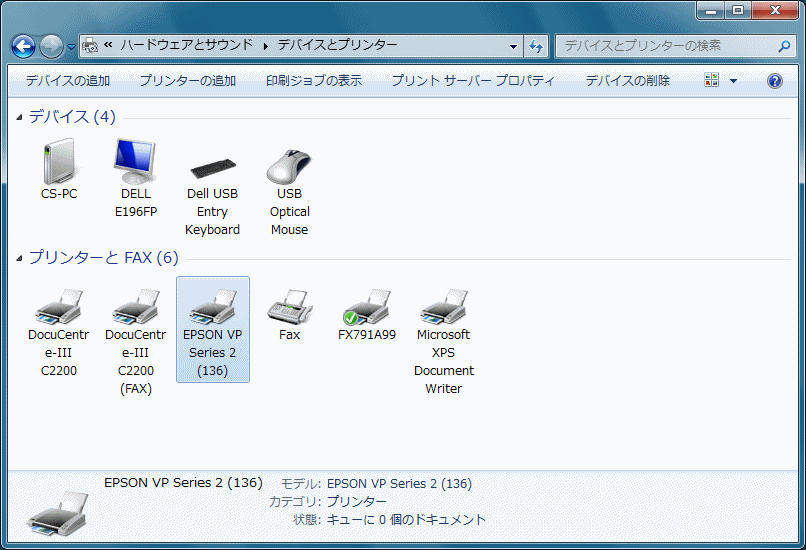Click the EPSON VP Series 2 (136) title in details pane
Image resolution: width=806 pixels, height=550 pixels.
pos(183,483)
